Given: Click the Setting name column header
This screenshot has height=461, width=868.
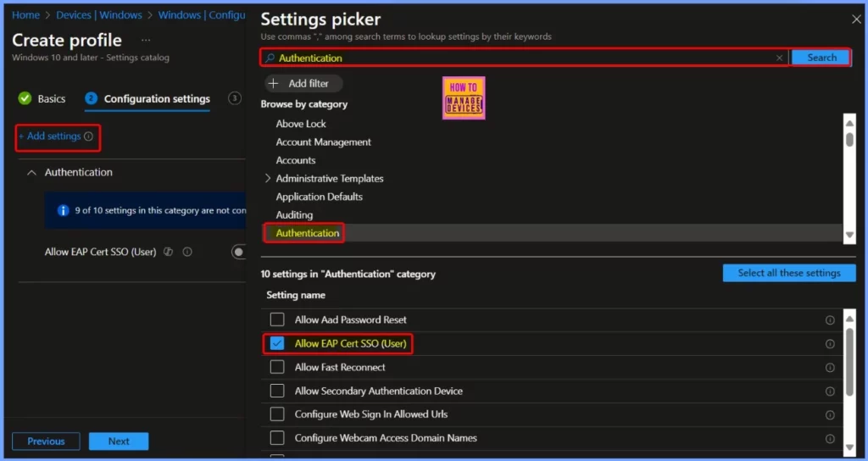Looking at the screenshot, I should 296,295.
